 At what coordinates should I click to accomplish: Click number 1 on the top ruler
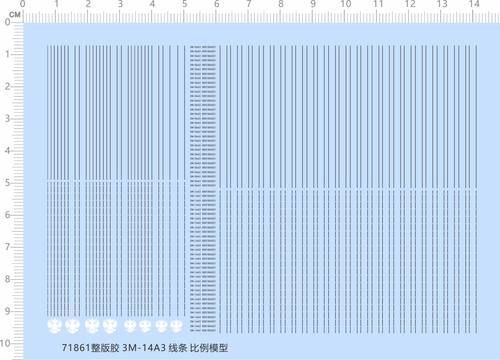point(57,4)
